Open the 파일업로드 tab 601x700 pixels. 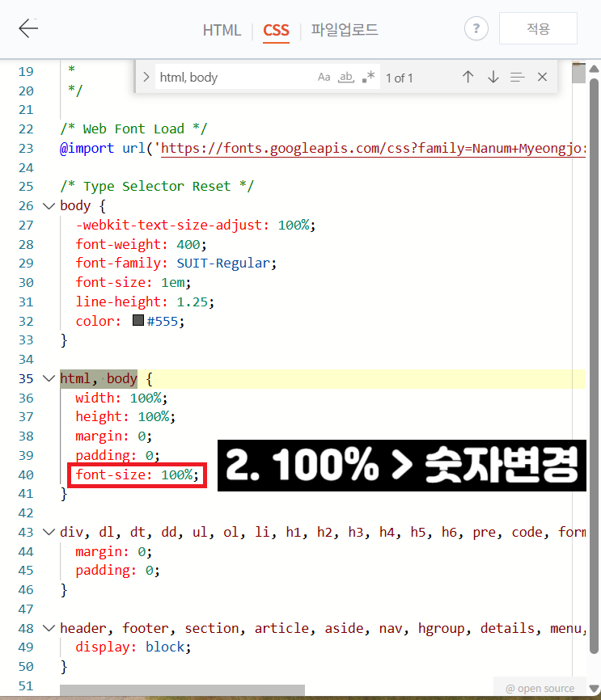pos(345,30)
